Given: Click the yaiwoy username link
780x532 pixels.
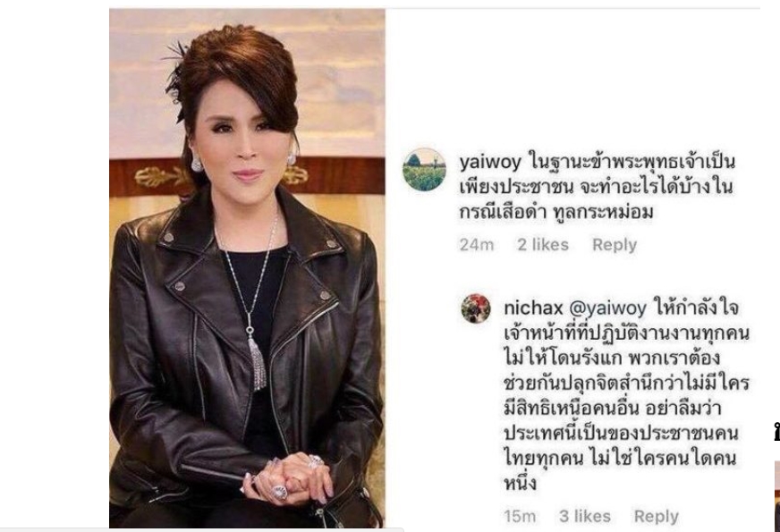Looking at the screenshot, I should point(490,162).
